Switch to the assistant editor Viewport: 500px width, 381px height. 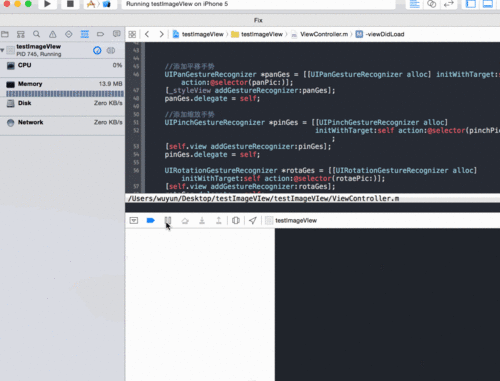[x=432, y=4]
